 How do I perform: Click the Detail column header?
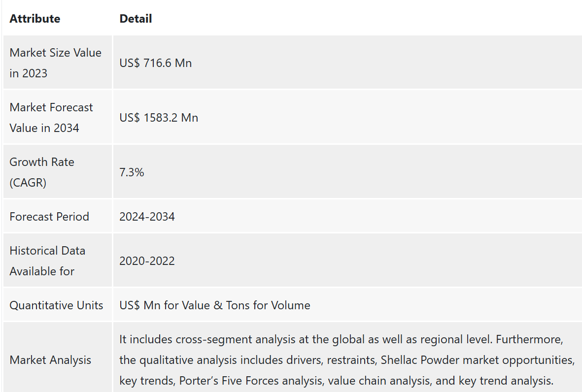click(136, 19)
